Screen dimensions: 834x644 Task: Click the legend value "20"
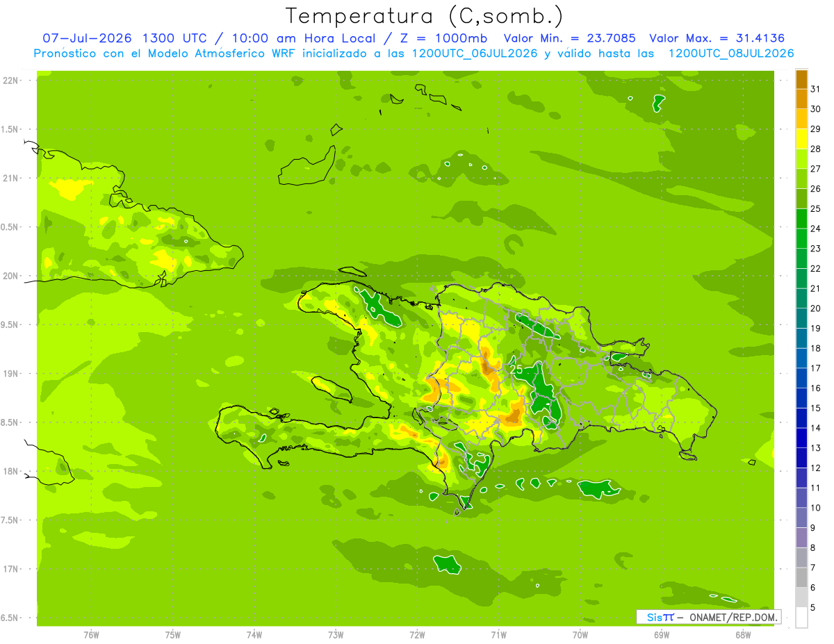click(816, 308)
